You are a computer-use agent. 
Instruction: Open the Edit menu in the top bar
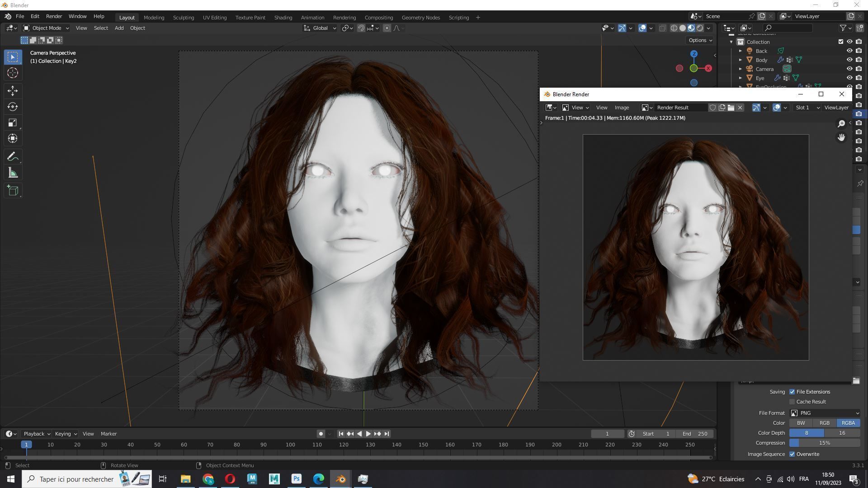coord(35,16)
